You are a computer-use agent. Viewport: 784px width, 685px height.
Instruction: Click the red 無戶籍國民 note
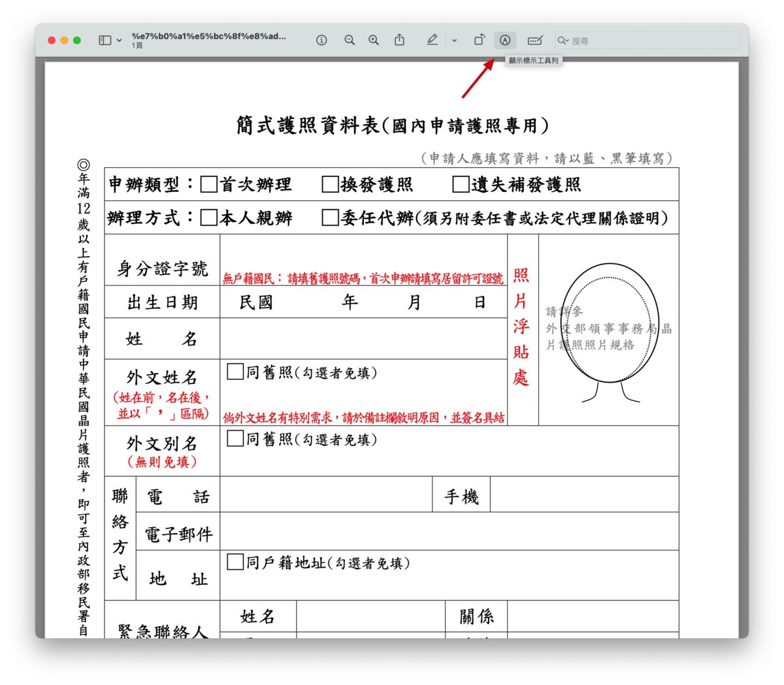point(363,279)
